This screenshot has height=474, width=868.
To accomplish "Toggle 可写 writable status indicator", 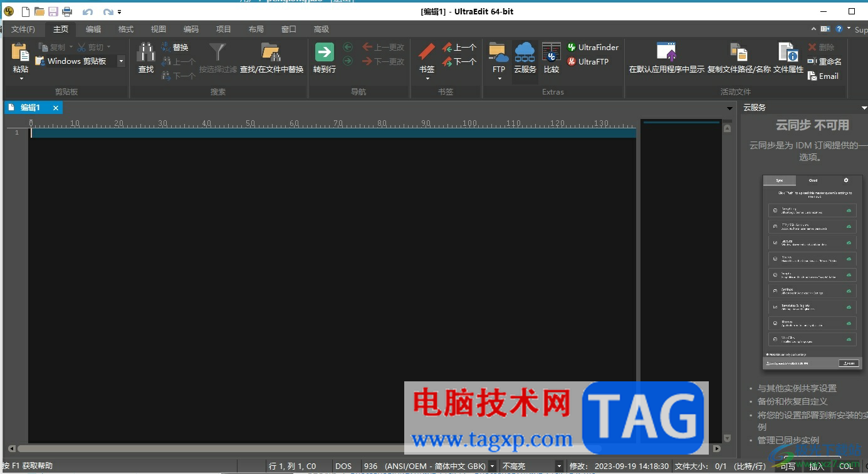I will tap(787, 466).
